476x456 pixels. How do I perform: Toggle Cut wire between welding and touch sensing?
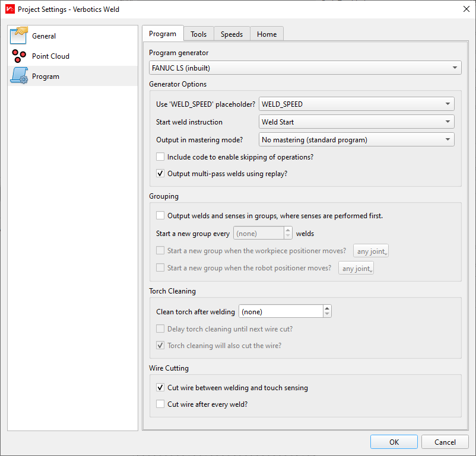(160, 387)
